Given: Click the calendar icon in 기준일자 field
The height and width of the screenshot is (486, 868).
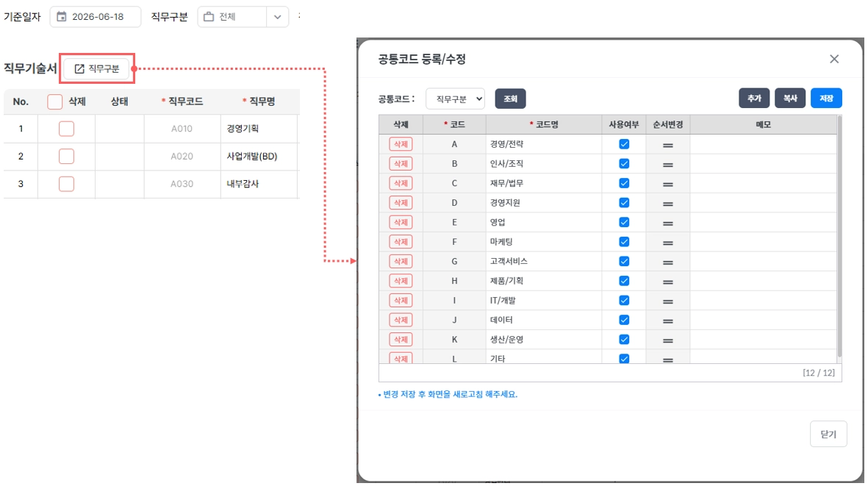Looking at the screenshot, I should click(x=62, y=17).
